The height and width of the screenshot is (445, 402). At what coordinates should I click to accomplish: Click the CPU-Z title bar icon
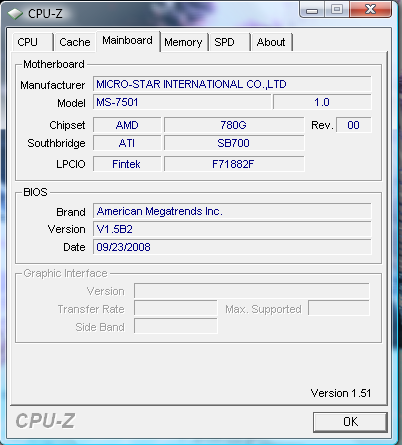[x=15, y=14]
